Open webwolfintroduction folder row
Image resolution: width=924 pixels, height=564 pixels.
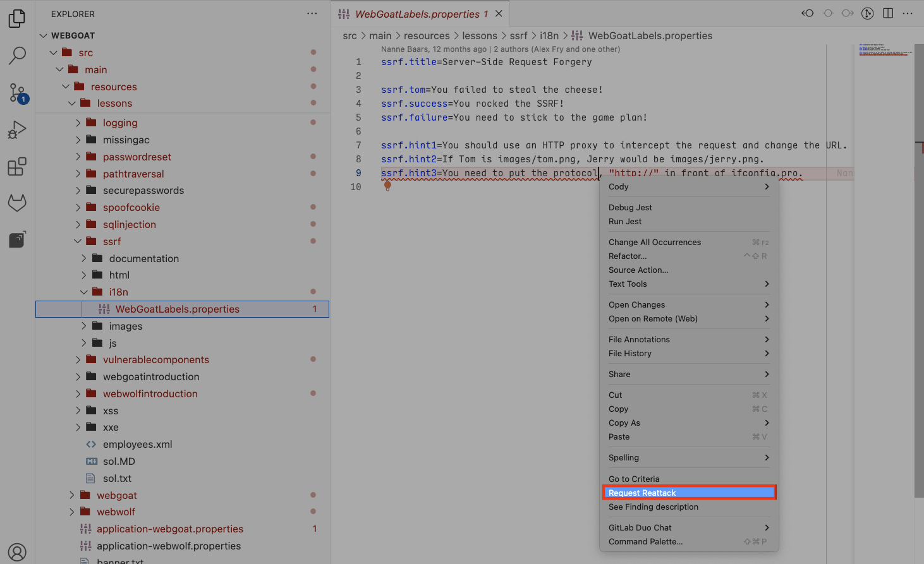point(182,393)
